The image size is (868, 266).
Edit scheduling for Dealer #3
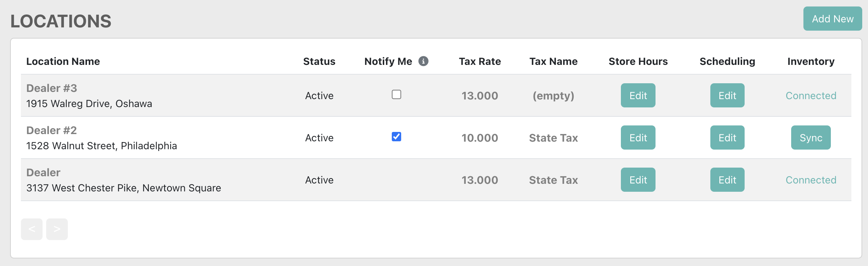pyautogui.click(x=727, y=96)
